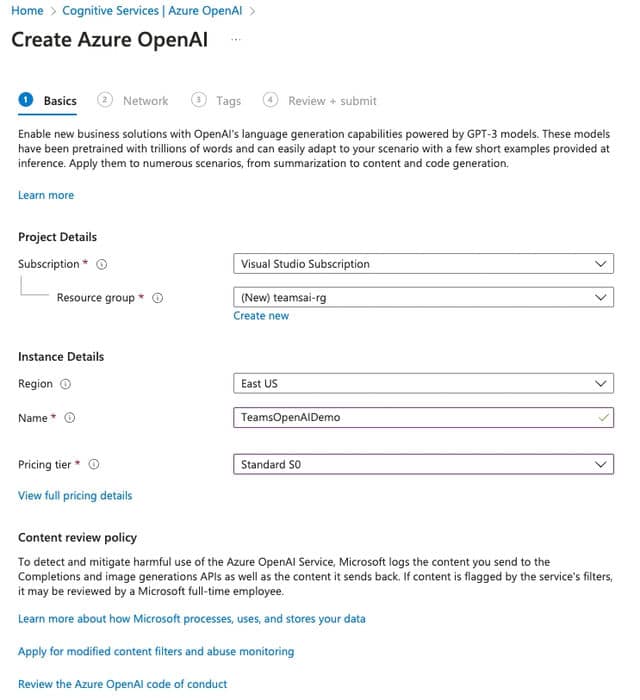Image resolution: width=640 pixels, height=700 pixels.
Task: Click the info icon next to Region
Action: coord(66,384)
